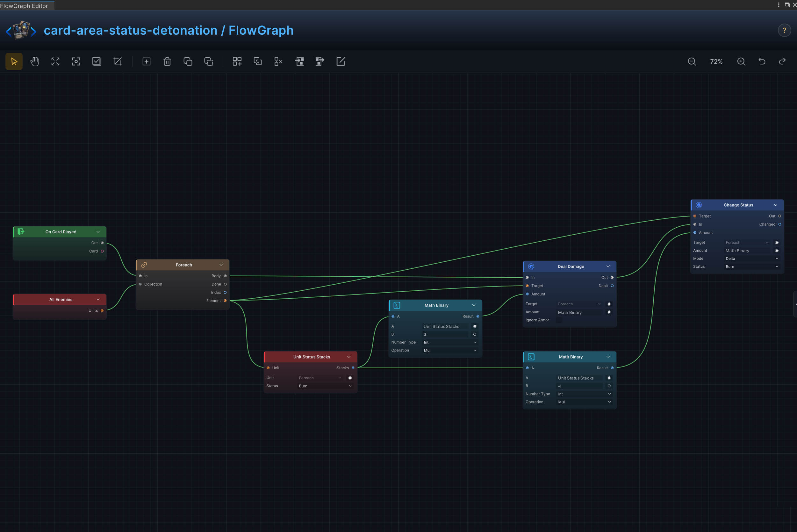797x532 pixels.
Task: Collapse the Deal Damage node
Action: [608, 266]
